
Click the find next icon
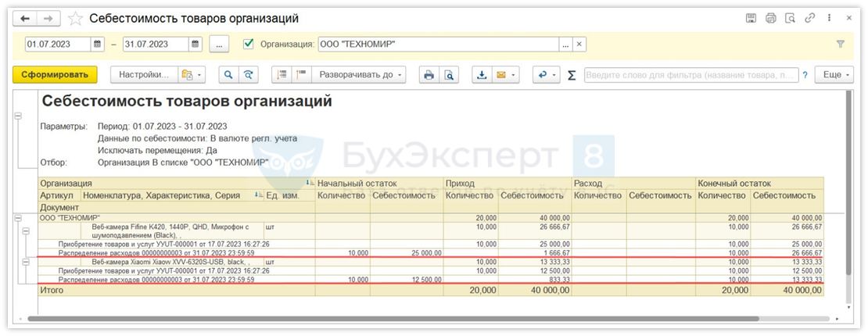tap(249, 75)
